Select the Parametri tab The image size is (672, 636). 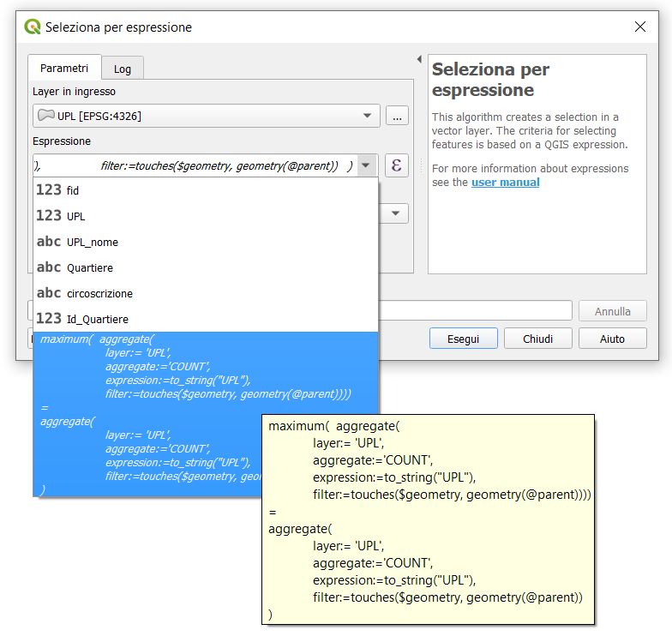[64, 68]
